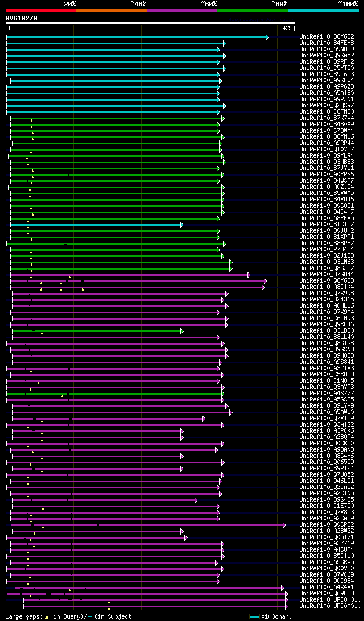Click the UniRef100_B5VWM5 label

[327, 193]
